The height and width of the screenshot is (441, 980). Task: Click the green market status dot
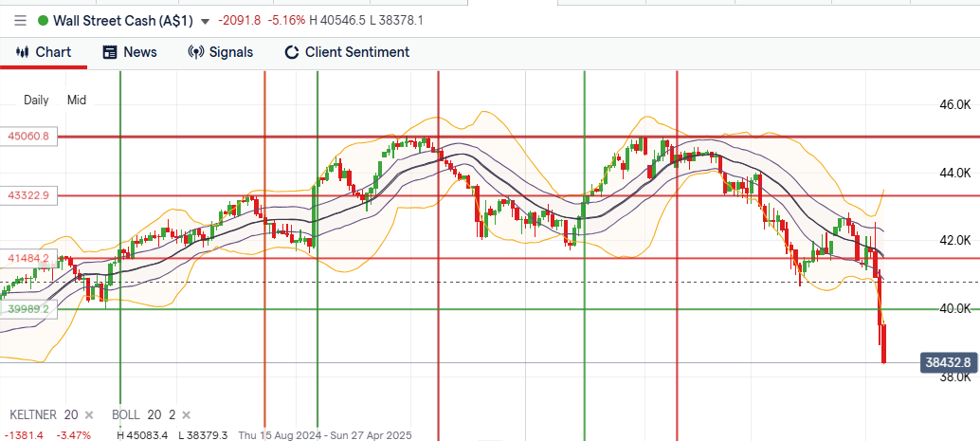[x=43, y=20]
